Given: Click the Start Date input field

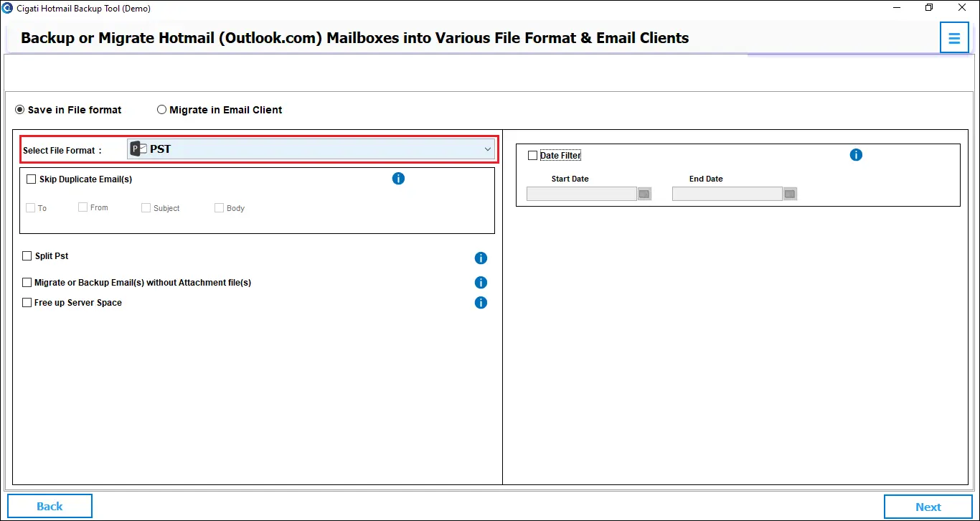Looking at the screenshot, I should click(582, 194).
